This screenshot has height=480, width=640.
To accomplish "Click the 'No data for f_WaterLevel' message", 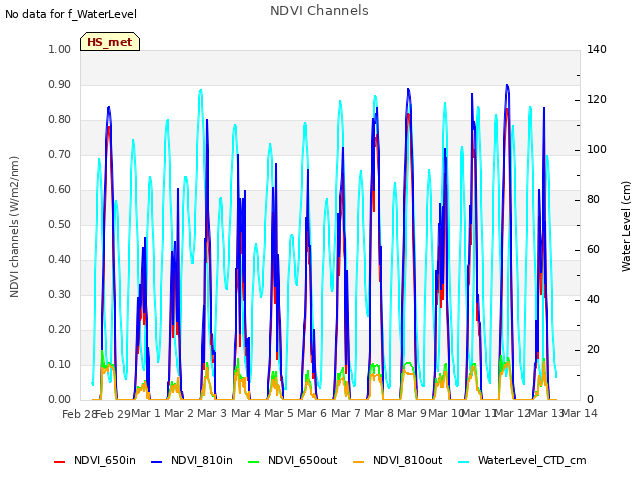I will point(71,14).
